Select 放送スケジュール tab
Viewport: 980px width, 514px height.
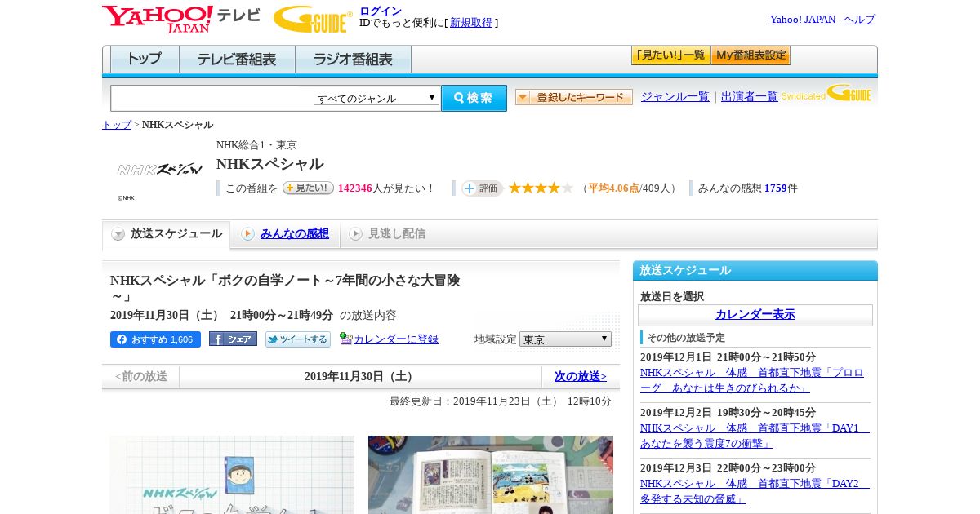(167, 234)
